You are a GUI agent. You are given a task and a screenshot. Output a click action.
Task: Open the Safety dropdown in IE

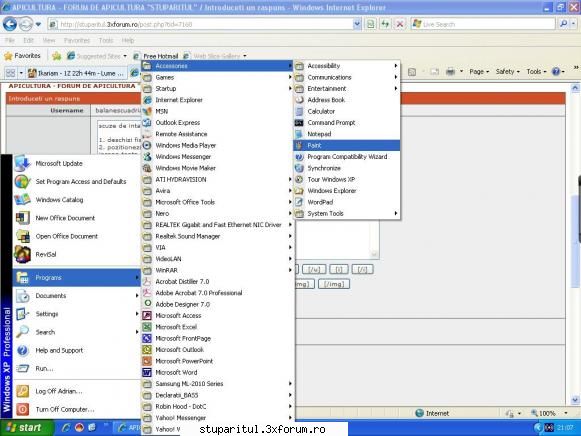pos(508,71)
